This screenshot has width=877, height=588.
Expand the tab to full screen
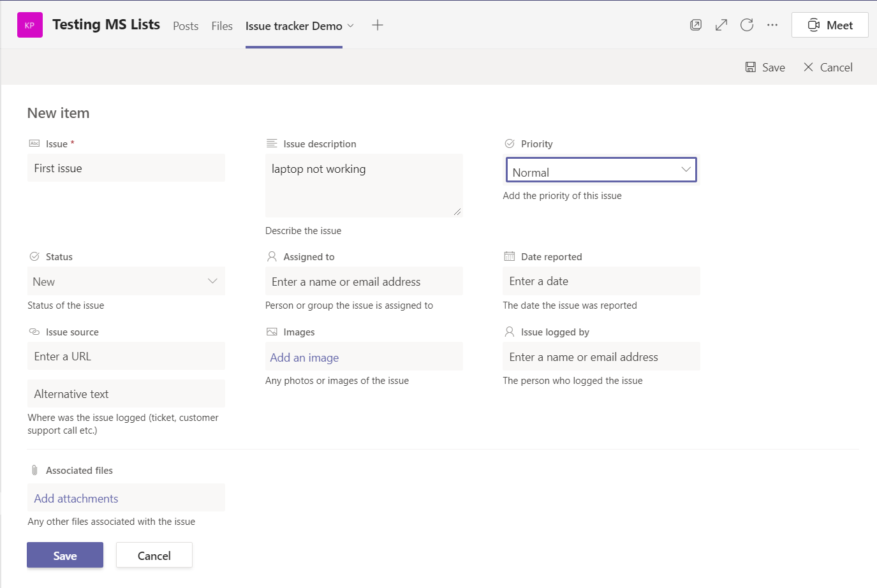[x=721, y=25]
